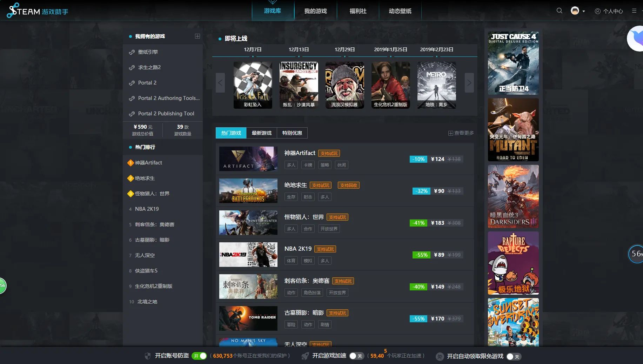Click link icon beside Portal 2

tap(132, 83)
